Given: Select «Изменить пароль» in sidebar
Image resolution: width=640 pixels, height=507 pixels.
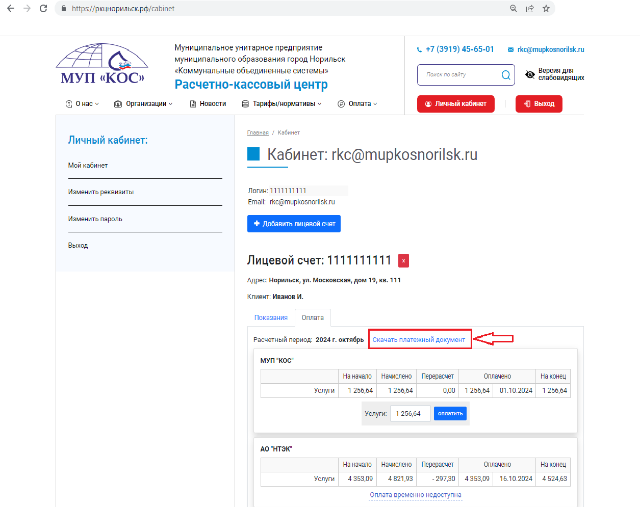Looking at the screenshot, I should (95, 218).
